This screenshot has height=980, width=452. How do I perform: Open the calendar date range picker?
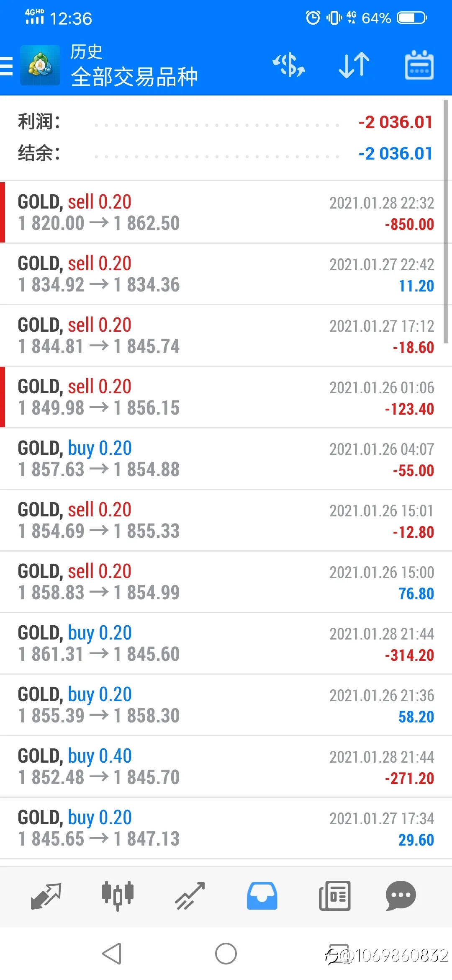coord(419,65)
